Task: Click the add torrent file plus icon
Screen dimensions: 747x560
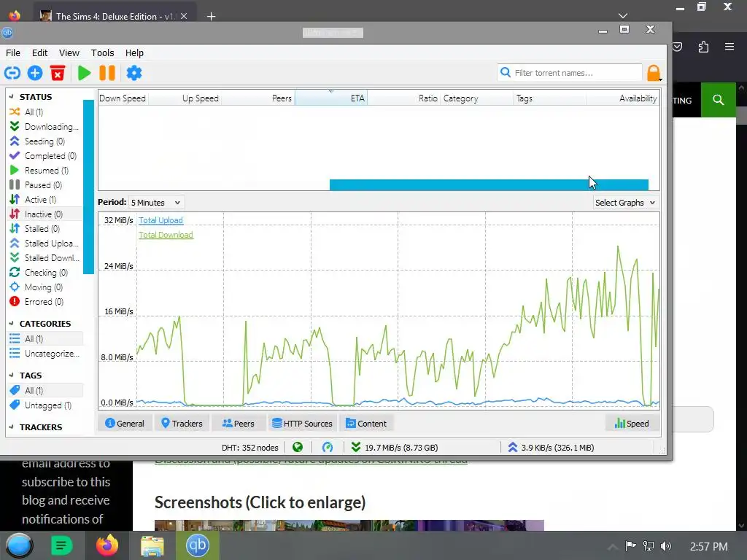Action: [x=35, y=73]
